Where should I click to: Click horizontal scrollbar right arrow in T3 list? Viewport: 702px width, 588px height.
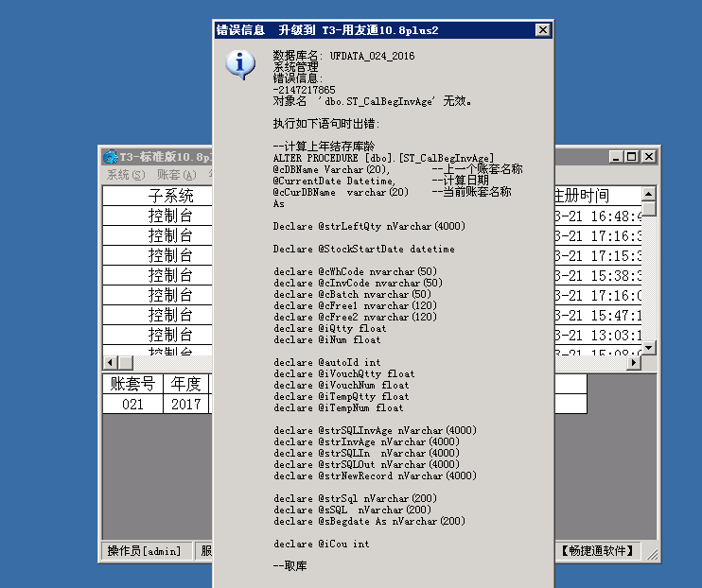634,362
